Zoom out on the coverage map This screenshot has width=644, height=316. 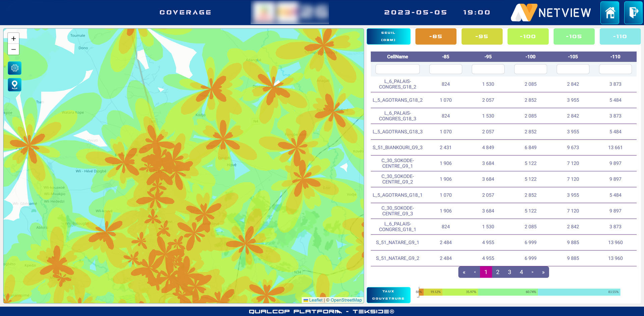click(13, 50)
